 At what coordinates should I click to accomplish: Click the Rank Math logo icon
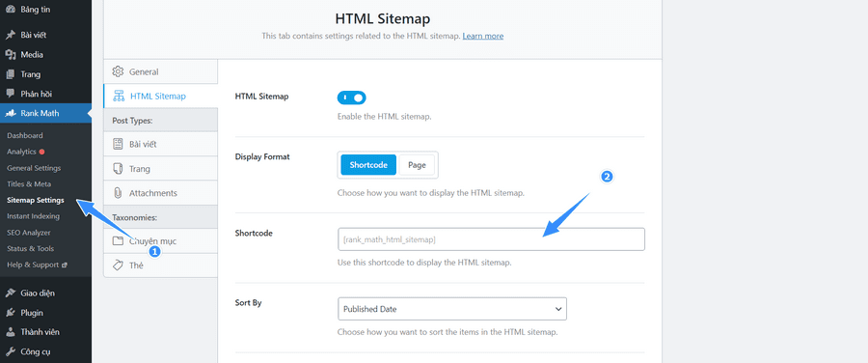(x=10, y=114)
